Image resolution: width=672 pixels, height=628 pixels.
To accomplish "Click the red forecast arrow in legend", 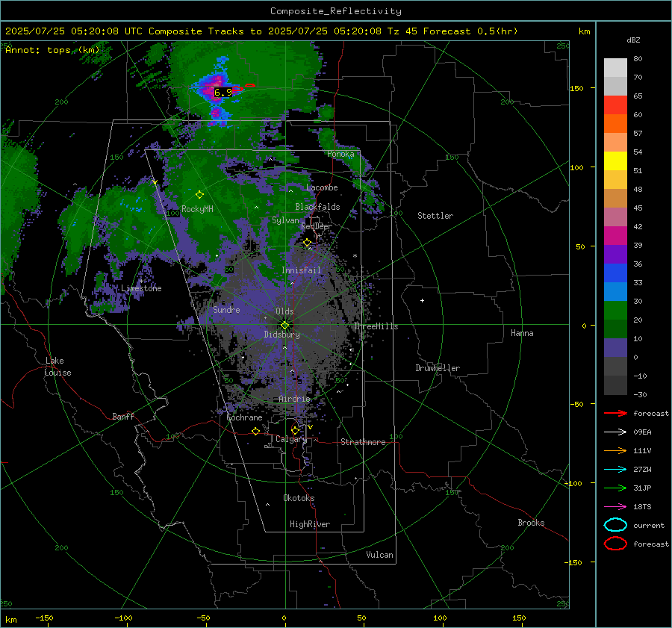I will click(x=615, y=413).
